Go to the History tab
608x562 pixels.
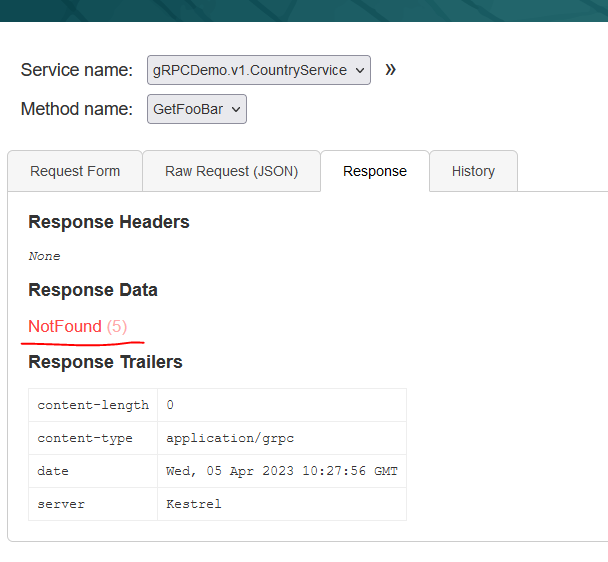pyautogui.click(x=473, y=171)
